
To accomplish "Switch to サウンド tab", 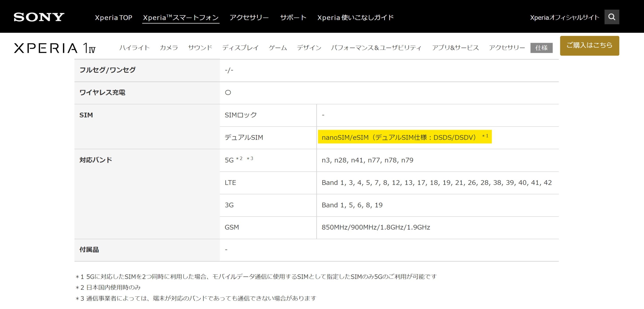I will pyautogui.click(x=200, y=48).
